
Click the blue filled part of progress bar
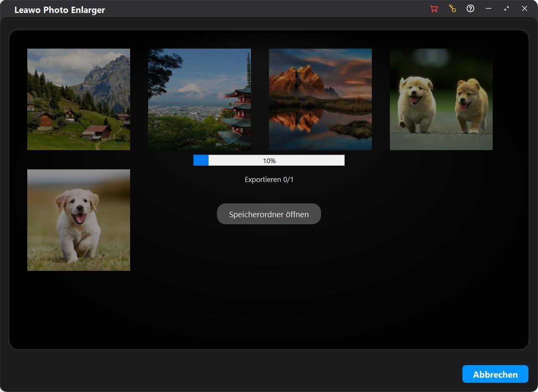coord(201,161)
